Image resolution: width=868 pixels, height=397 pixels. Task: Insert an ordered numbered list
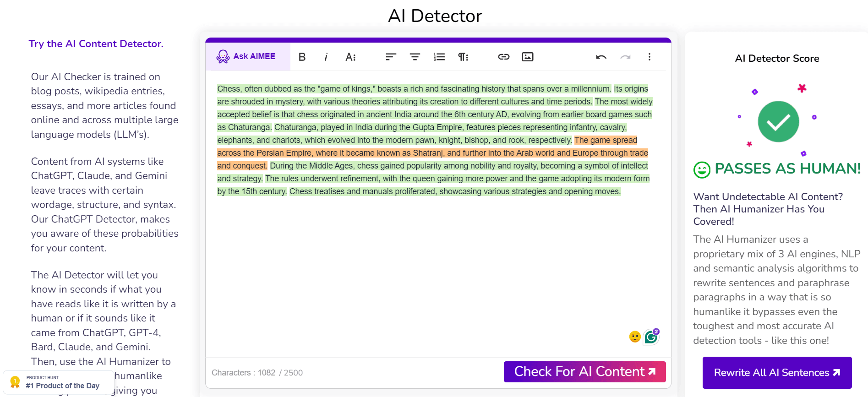(x=439, y=57)
